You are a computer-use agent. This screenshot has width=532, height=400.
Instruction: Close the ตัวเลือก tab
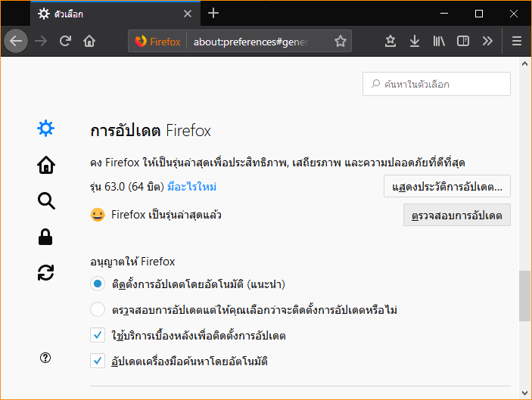pyautogui.click(x=187, y=14)
